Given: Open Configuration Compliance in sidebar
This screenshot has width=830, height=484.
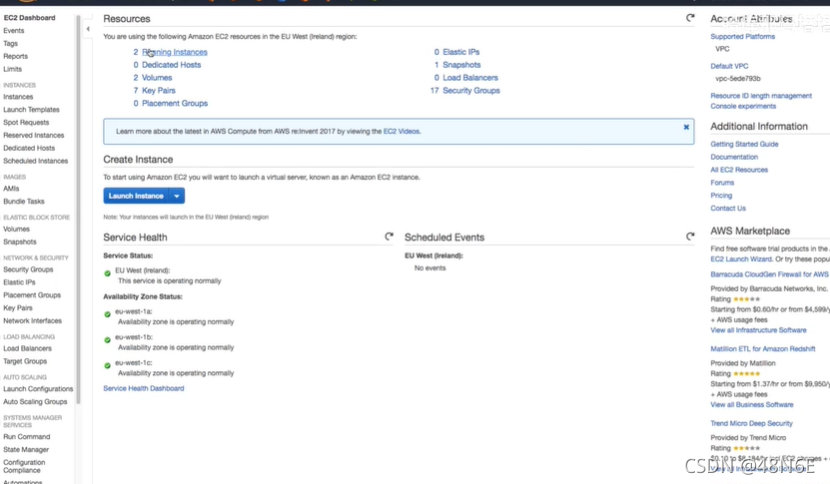Looking at the screenshot, I should point(24,466).
